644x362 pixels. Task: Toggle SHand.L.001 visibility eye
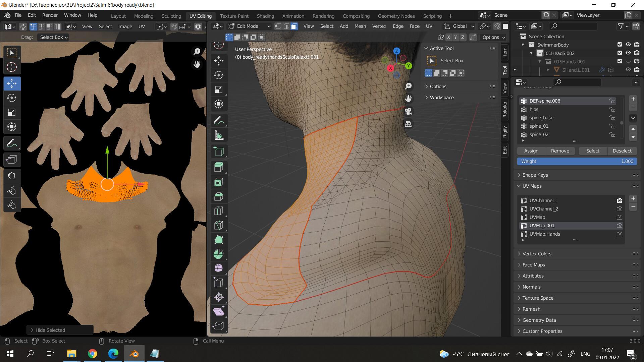click(628, 70)
